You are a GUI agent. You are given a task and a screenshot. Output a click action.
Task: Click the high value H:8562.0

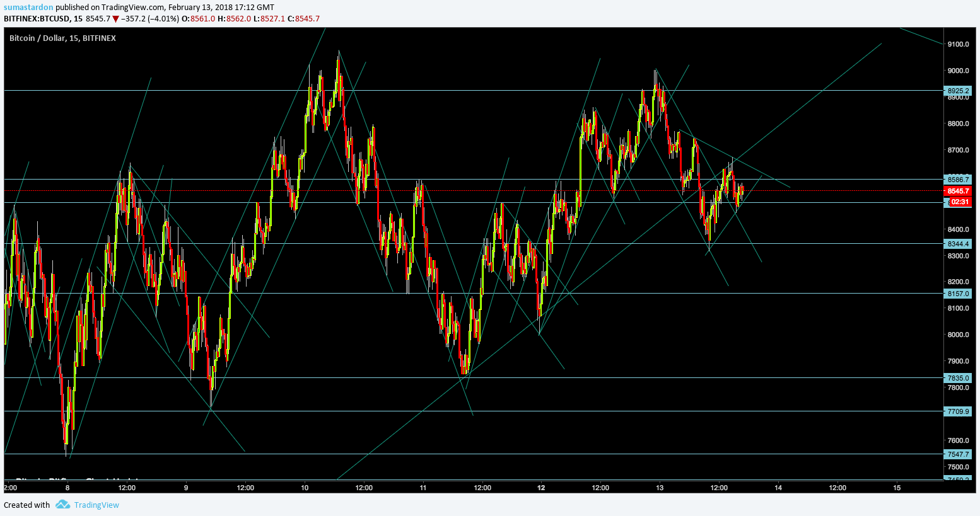[234, 18]
